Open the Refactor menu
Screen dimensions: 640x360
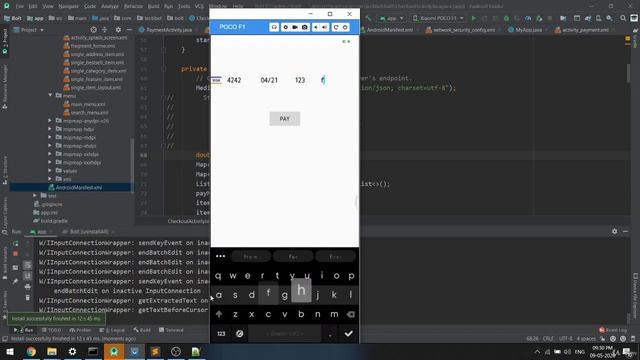coord(133,6)
